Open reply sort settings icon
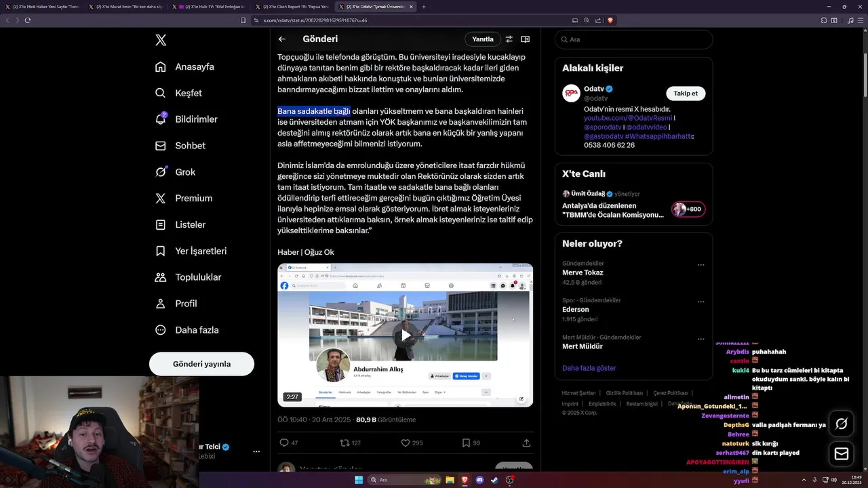The image size is (868, 488). (509, 39)
